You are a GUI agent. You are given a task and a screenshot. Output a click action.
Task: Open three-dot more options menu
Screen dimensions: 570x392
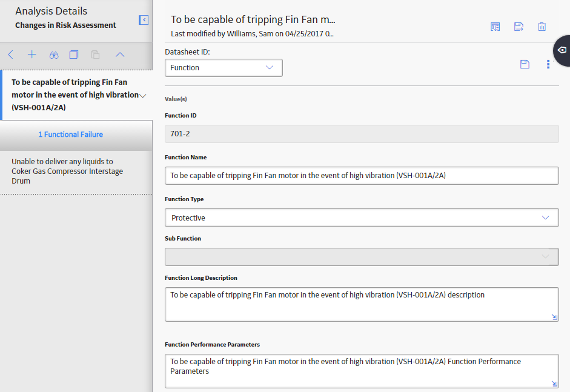click(x=548, y=64)
